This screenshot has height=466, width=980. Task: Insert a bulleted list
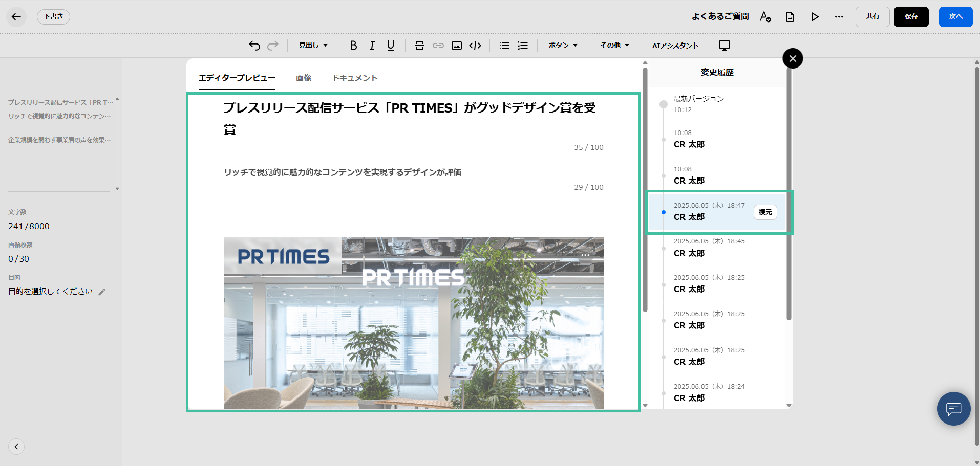click(x=504, y=46)
